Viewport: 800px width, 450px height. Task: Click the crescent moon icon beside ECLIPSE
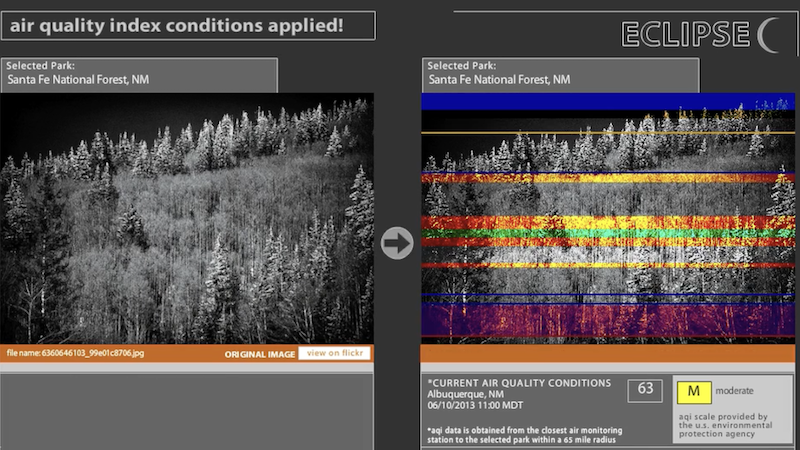[x=771, y=34]
